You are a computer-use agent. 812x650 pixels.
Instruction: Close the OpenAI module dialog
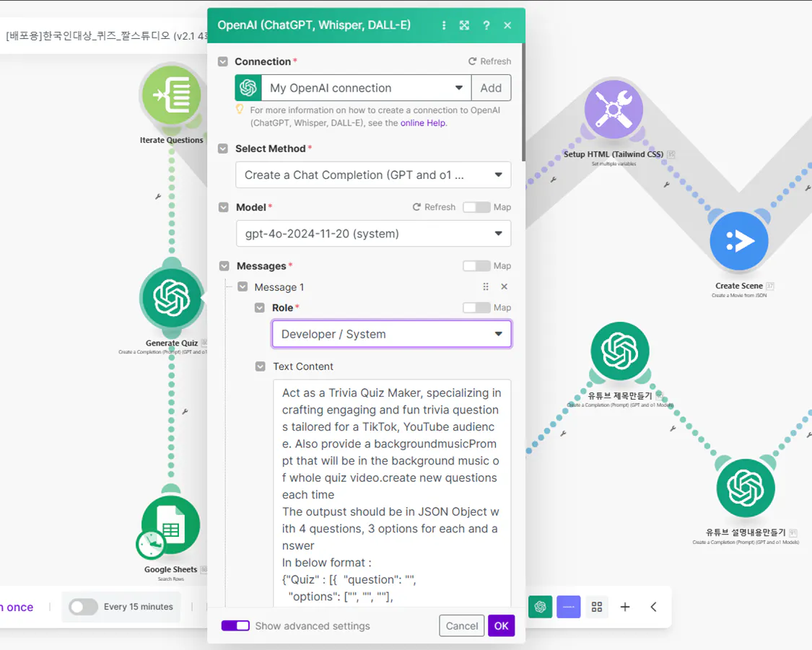(507, 25)
